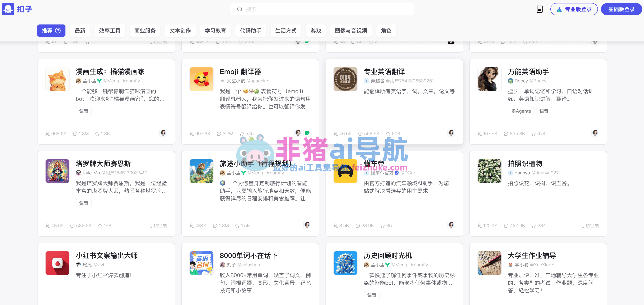Click the 专业版登录 button
644x305 pixels.
pos(574,9)
